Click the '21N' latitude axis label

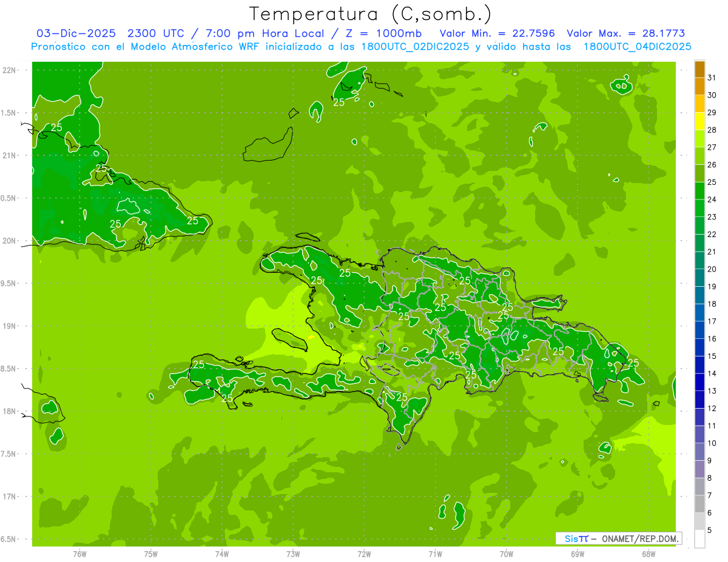click(x=10, y=155)
